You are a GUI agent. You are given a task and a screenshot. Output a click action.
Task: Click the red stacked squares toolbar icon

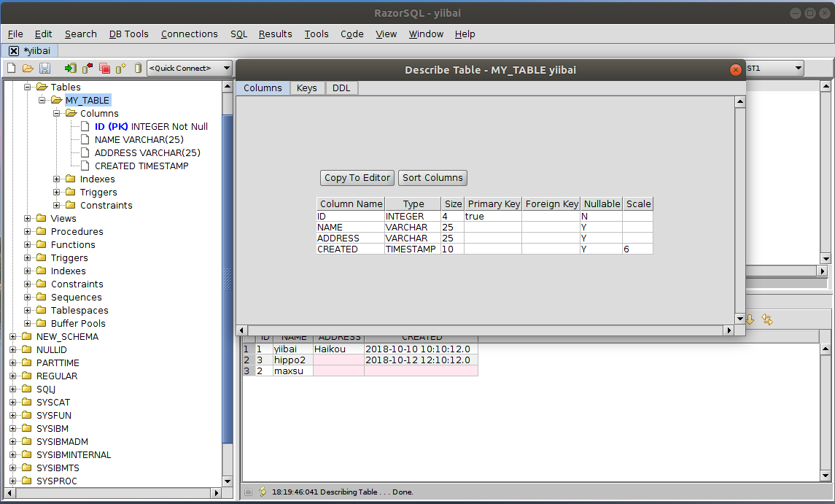click(x=105, y=68)
